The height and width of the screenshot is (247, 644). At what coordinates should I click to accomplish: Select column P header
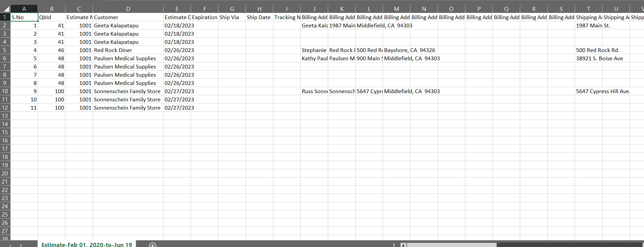tap(479, 9)
